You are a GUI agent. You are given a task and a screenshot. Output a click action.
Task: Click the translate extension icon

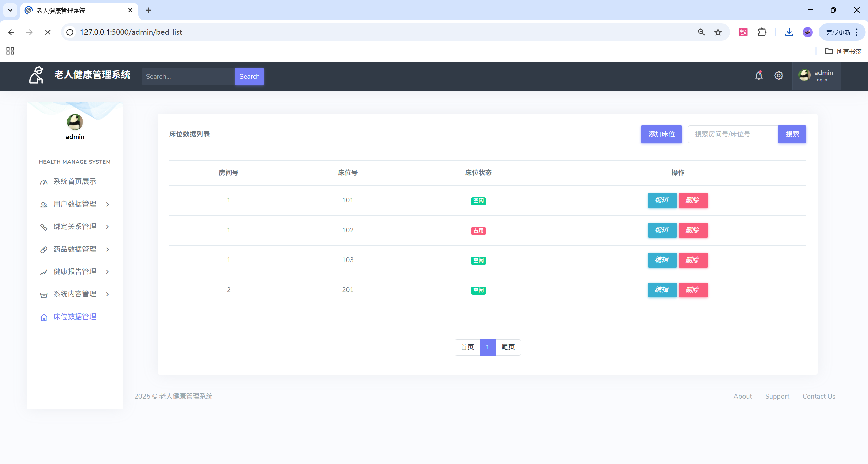click(x=743, y=32)
